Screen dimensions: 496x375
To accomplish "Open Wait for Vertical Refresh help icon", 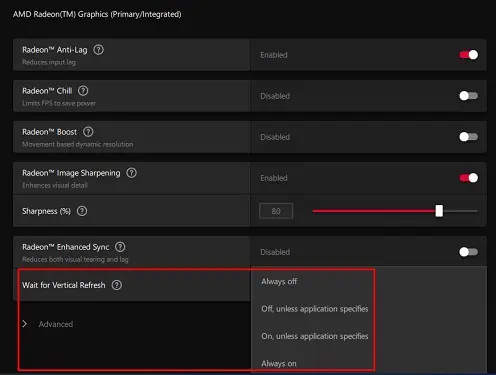I will point(117,285).
